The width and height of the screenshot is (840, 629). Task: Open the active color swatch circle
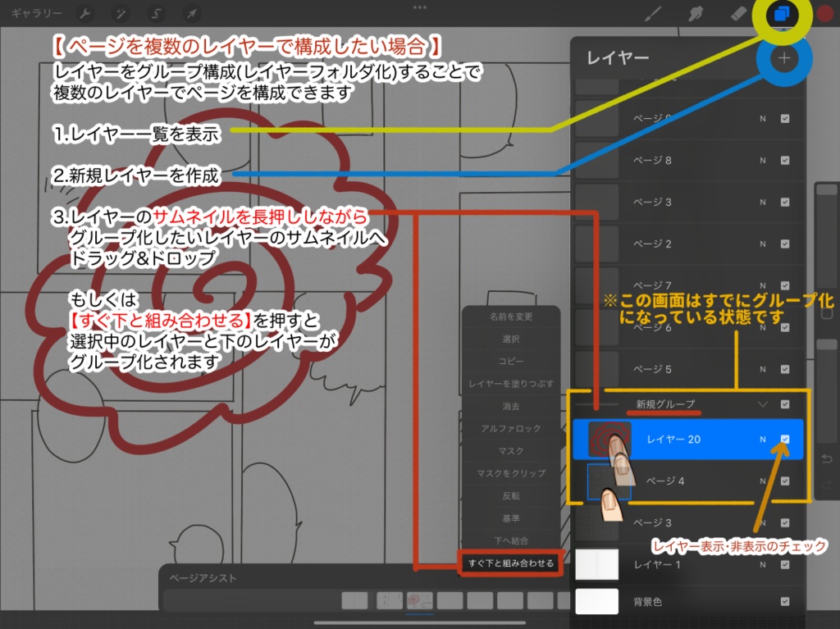(x=825, y=13)
